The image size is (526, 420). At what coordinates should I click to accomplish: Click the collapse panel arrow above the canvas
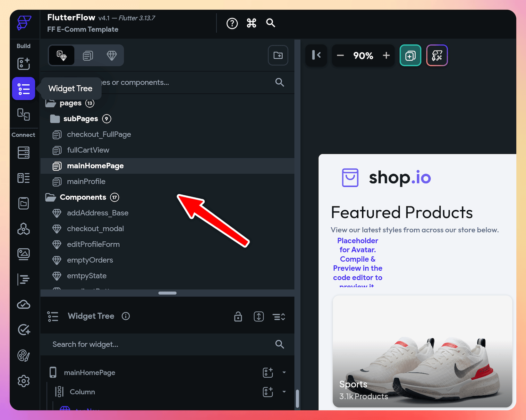pos(316,55)
